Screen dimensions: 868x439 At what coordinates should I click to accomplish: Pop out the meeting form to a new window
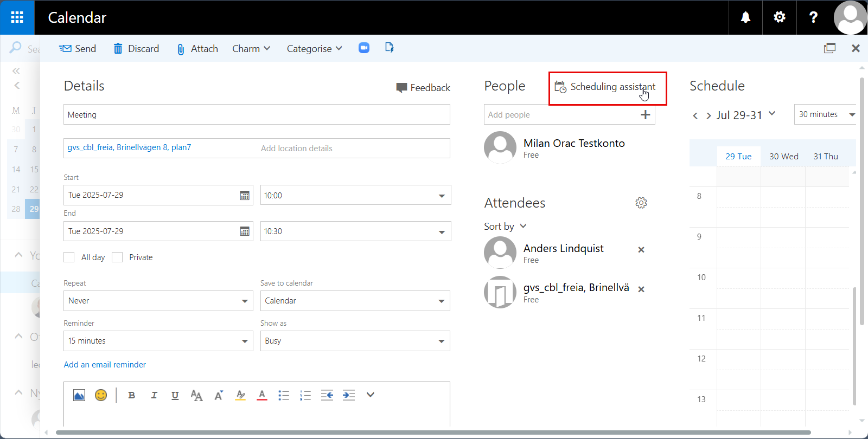point(829,48)
